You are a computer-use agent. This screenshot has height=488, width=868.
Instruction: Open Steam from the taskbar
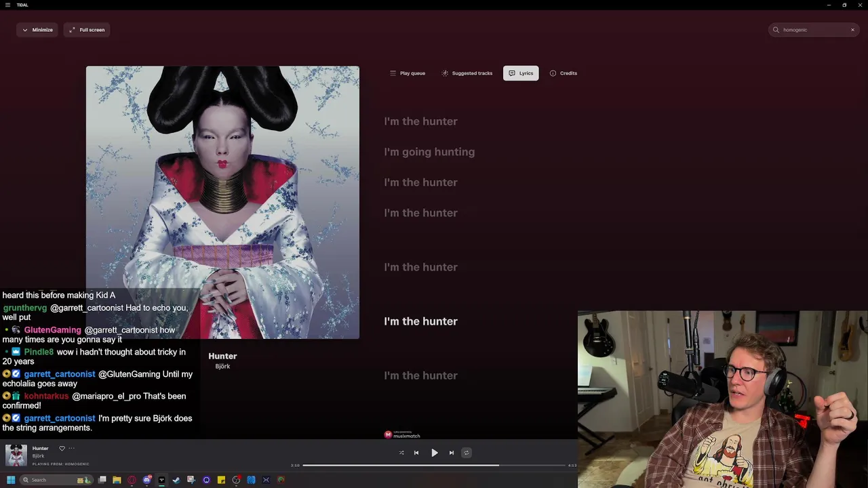[x=176, y=480]
